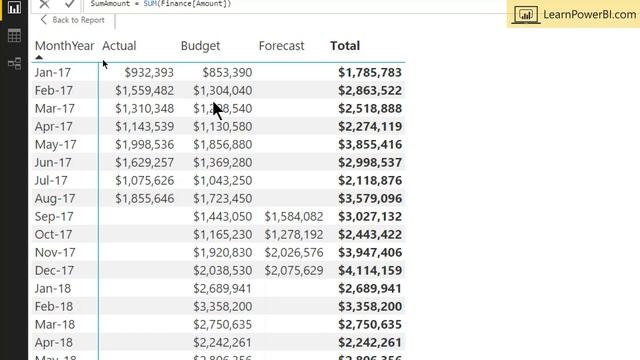Click the Back to Report link

(x=73, y=20)
